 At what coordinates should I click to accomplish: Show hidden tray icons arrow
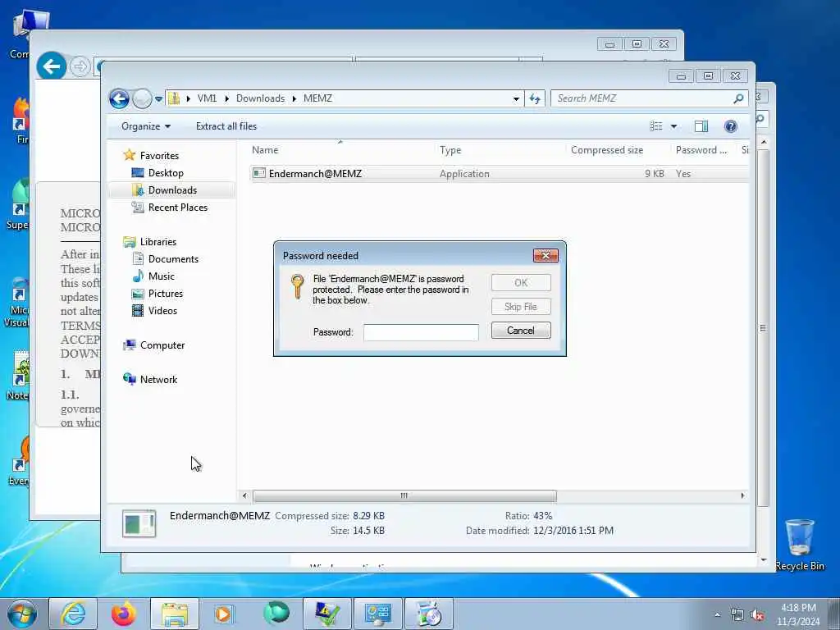click(x=717, y=615)
